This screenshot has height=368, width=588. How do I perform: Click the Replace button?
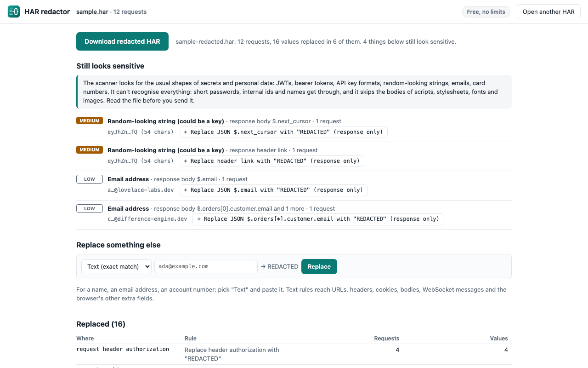319,266
